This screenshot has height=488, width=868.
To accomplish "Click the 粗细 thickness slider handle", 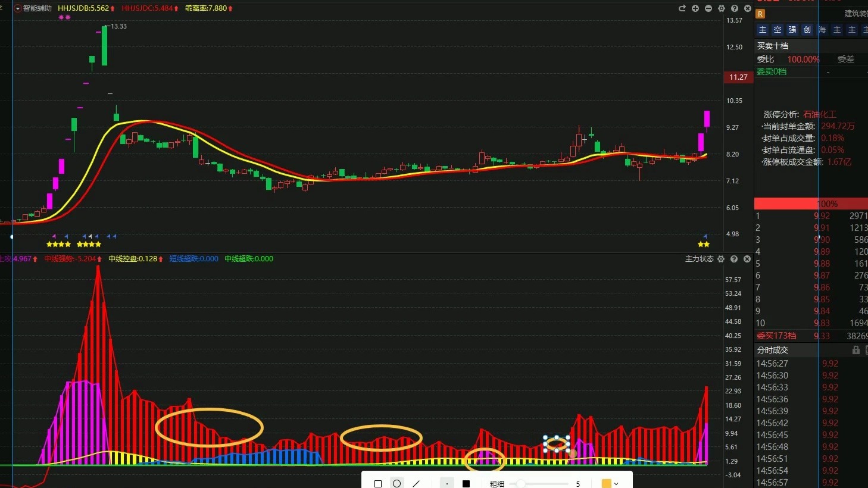I will tap(521, 484).
